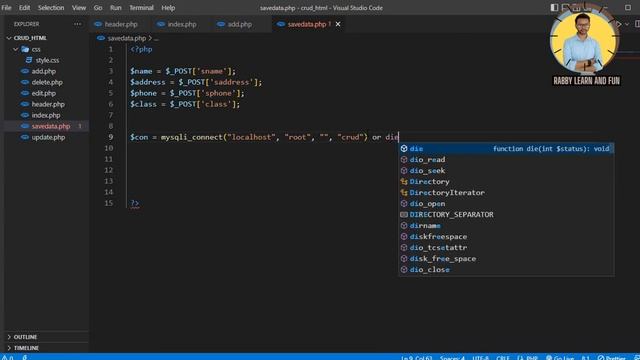Image resolution: width=640 pixels, height=360 pixels.
Task: Pick the constant icon beside DIRECTORY_SEPARATOR
Action: (x=404, y=215)
